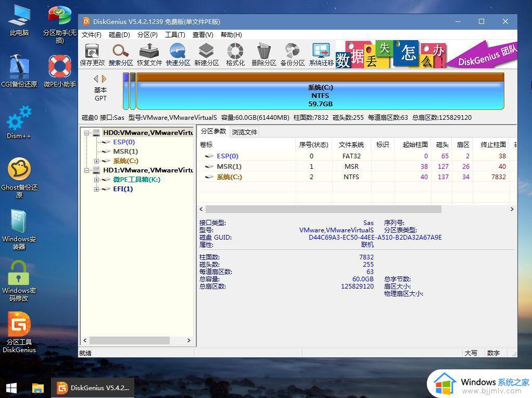Select ESP(0) in the disk tree

[x=124, y=142]
